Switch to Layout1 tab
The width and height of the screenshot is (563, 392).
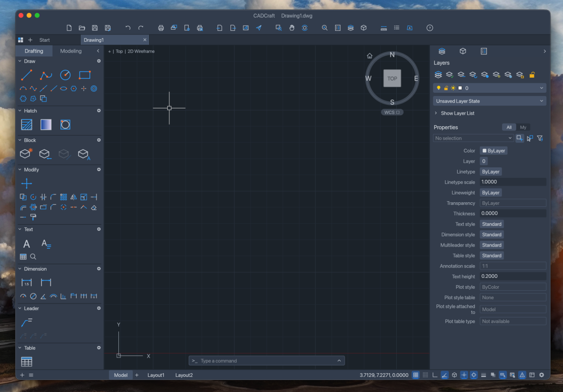156,375
